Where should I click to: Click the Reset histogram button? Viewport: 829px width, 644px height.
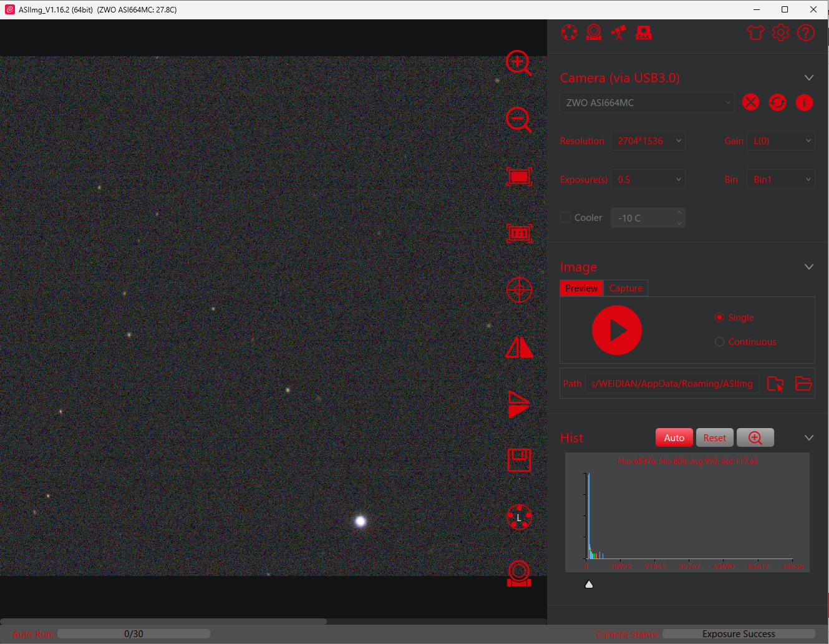pos(714,438)
